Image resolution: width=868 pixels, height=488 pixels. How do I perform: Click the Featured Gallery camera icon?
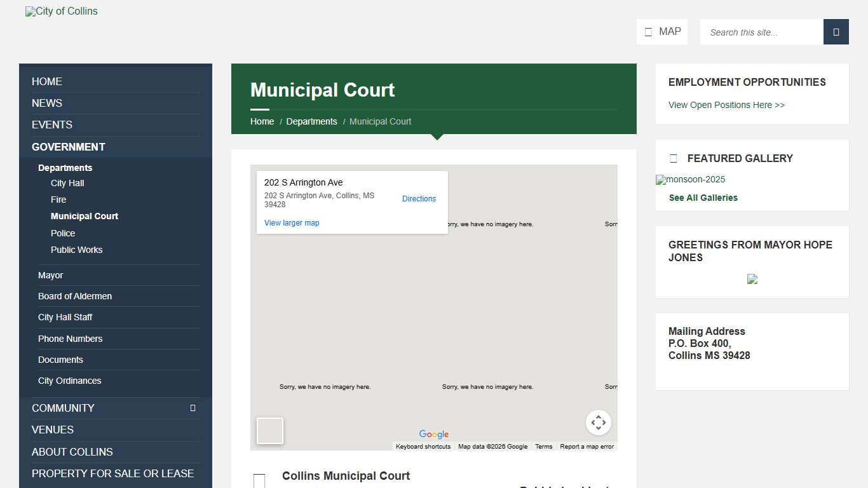click(674, 158)
